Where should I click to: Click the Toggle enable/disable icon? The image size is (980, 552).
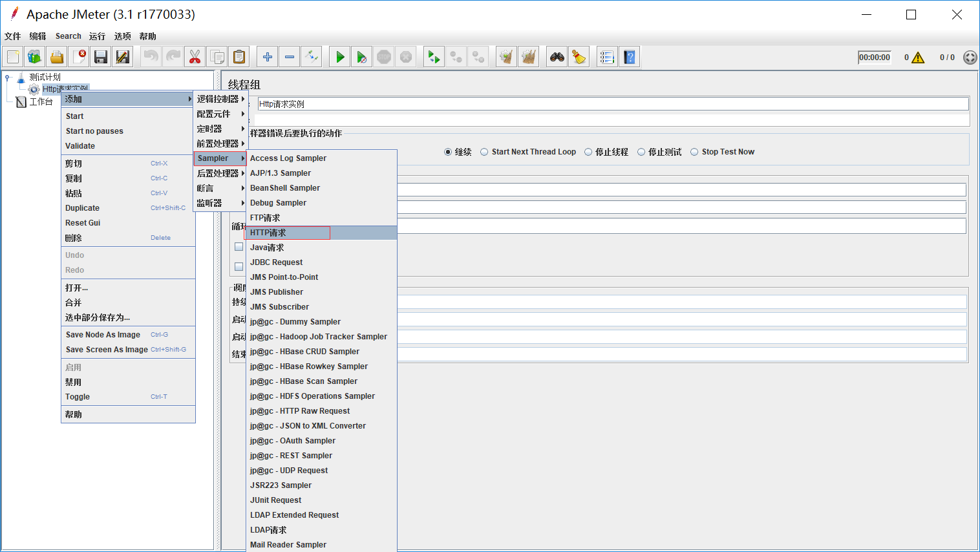[x=312, y=57]
